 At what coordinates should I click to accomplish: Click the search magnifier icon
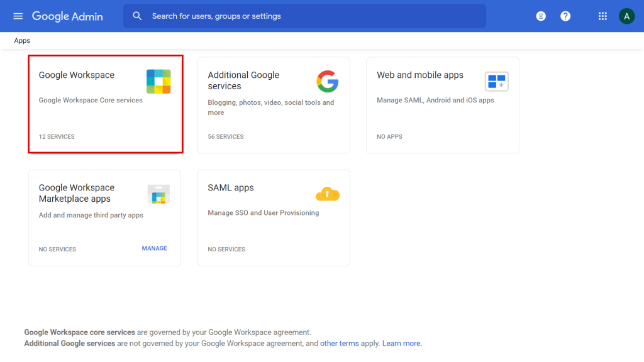(x=137, y=16)
